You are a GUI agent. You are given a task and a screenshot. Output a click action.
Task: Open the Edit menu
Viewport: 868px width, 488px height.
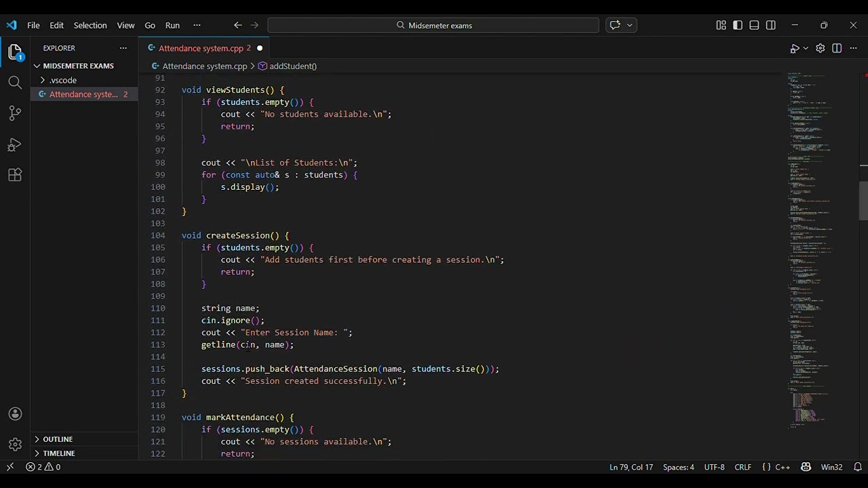[x=56, y=25]
